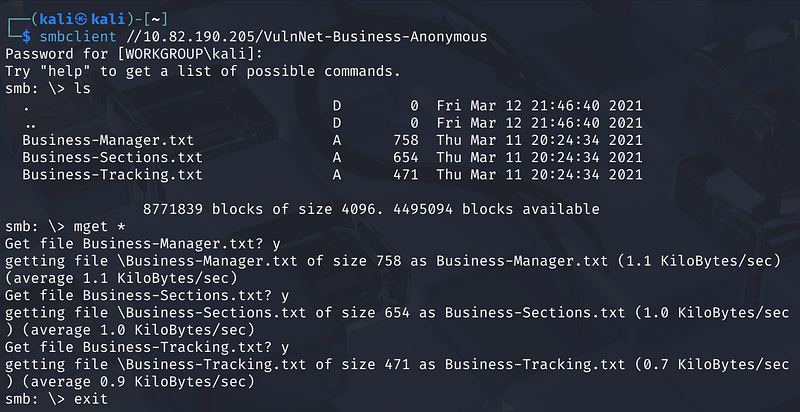Click the //10.82.190.205/VulnNet-Business-Anonymous share path
Image resolution: width=800 pixels, height=412 pixels.
pos(306,36)
